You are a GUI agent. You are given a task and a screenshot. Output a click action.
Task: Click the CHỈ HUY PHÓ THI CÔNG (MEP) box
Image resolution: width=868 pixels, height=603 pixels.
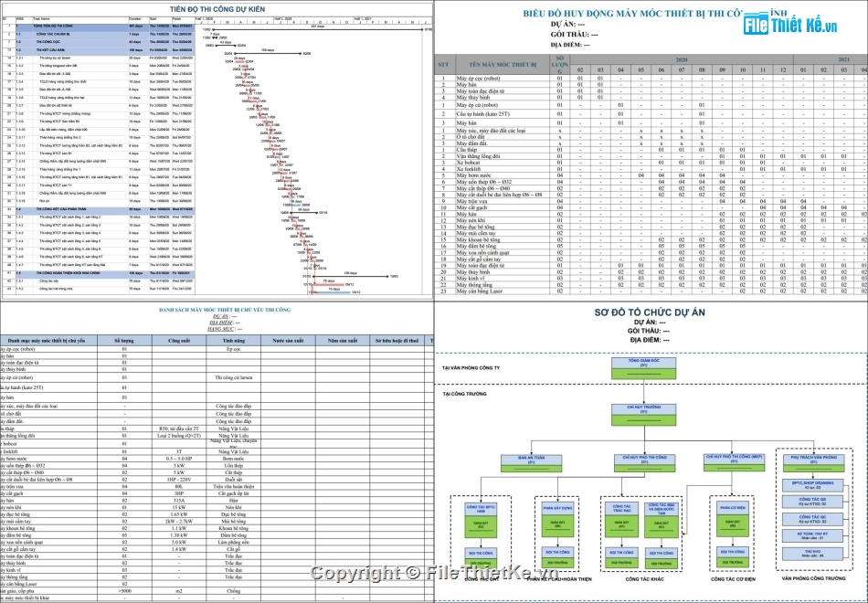click(734, 463)
